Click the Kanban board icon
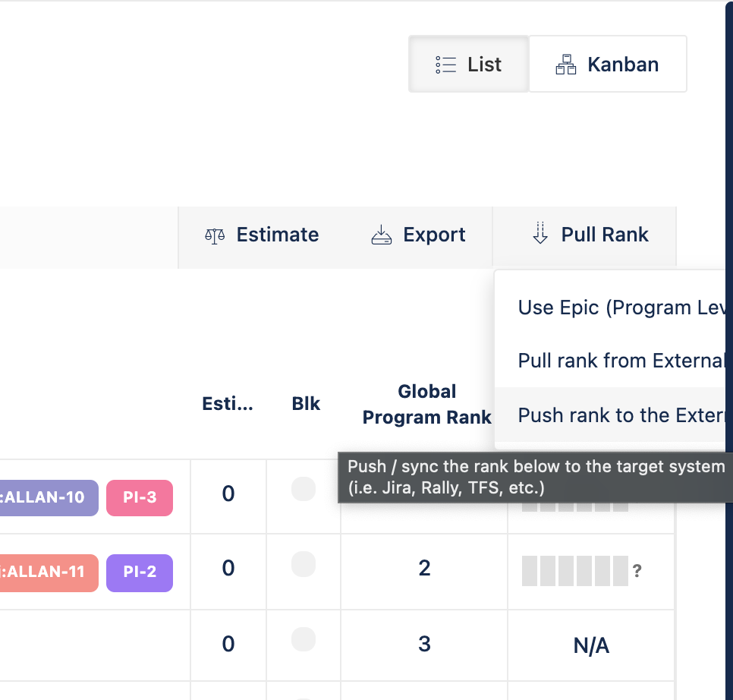The width and height of the screenshot is (733, 700). 565,64
